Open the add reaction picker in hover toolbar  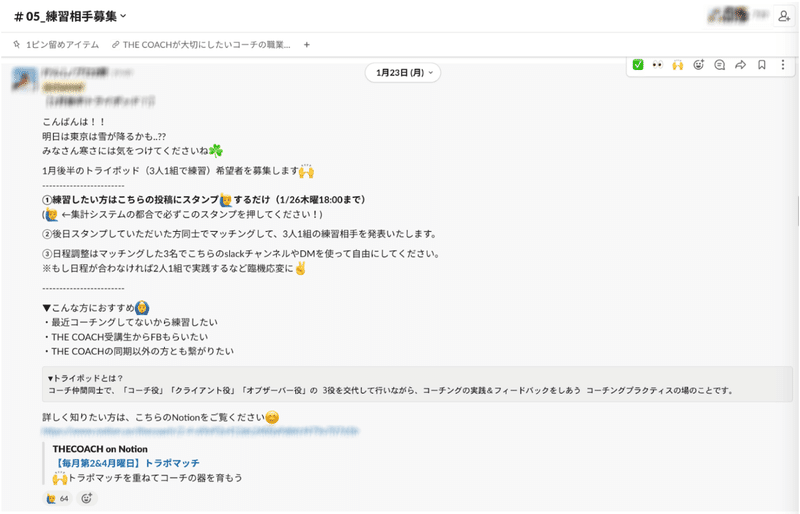point(698,65)
